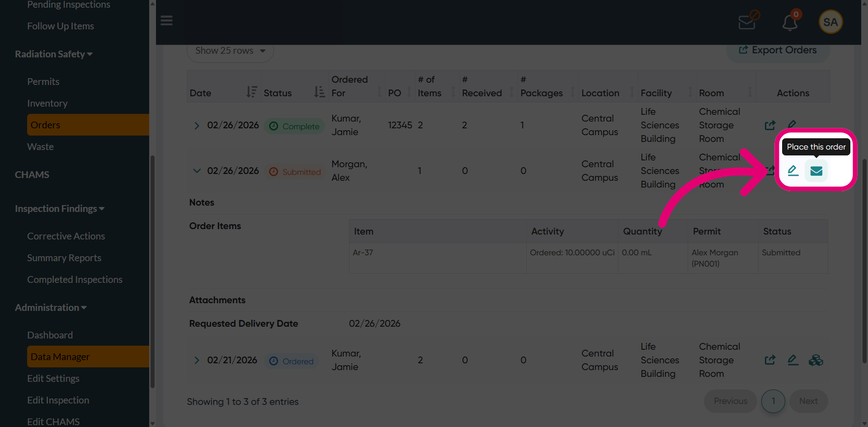Sort by the # Packages column
Viewport: 868px width, 427px height.
[x=548, y=86]
